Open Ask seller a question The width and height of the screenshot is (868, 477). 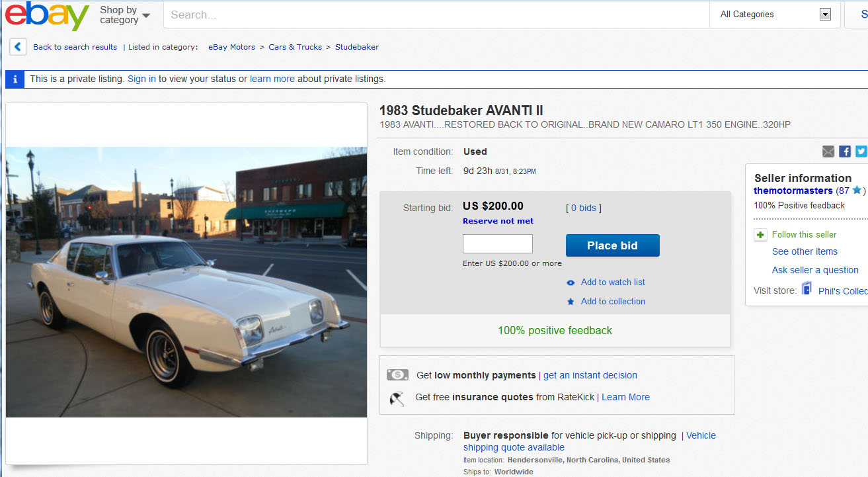click(x=815, y=270)
